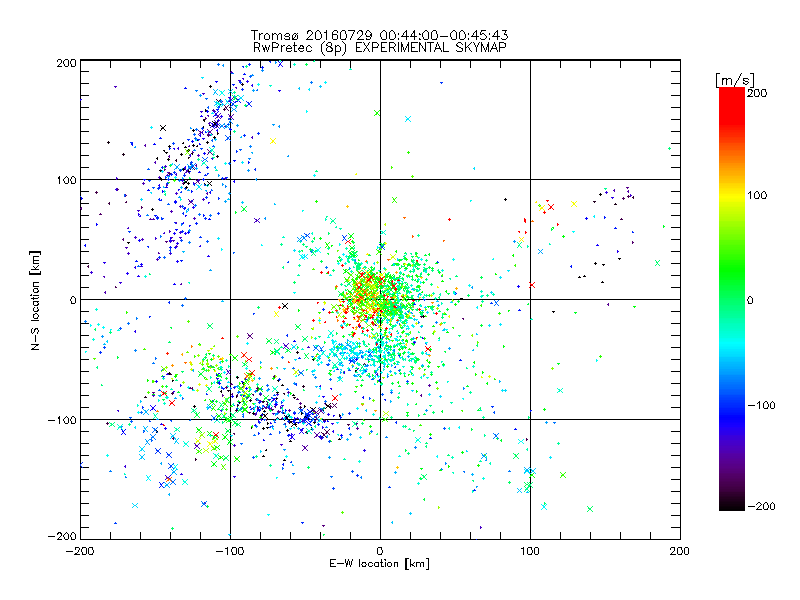Click the '[m/s]' colorbar unit label
This screenshot has width=800, height=600.
click(x=735, y=80)
